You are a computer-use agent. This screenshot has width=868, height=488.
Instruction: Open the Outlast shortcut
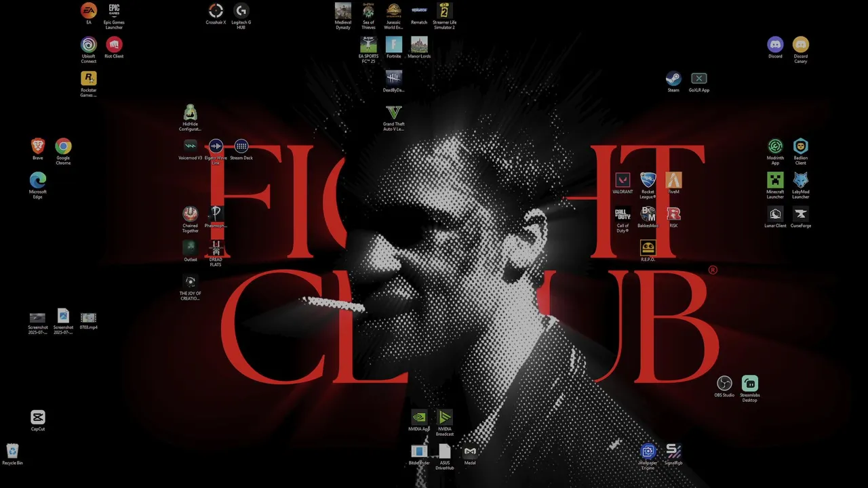tap(190, 248)
